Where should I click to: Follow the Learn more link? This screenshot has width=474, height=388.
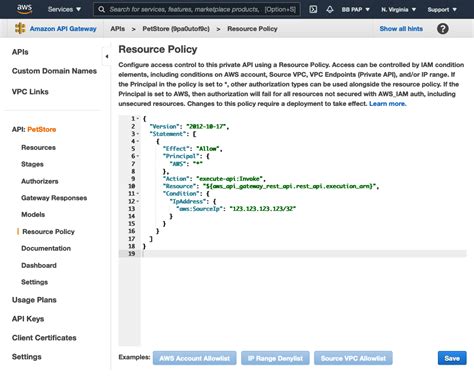click(x=388, y=104)
